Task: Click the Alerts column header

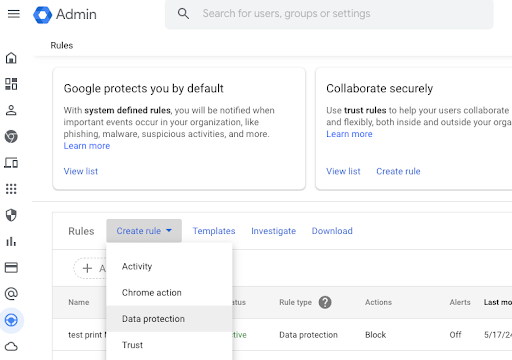Action: click(x=460, y=302)
